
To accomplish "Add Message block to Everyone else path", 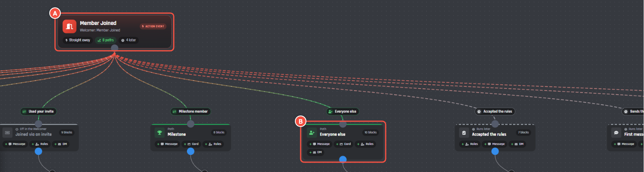I will (319, 144).
